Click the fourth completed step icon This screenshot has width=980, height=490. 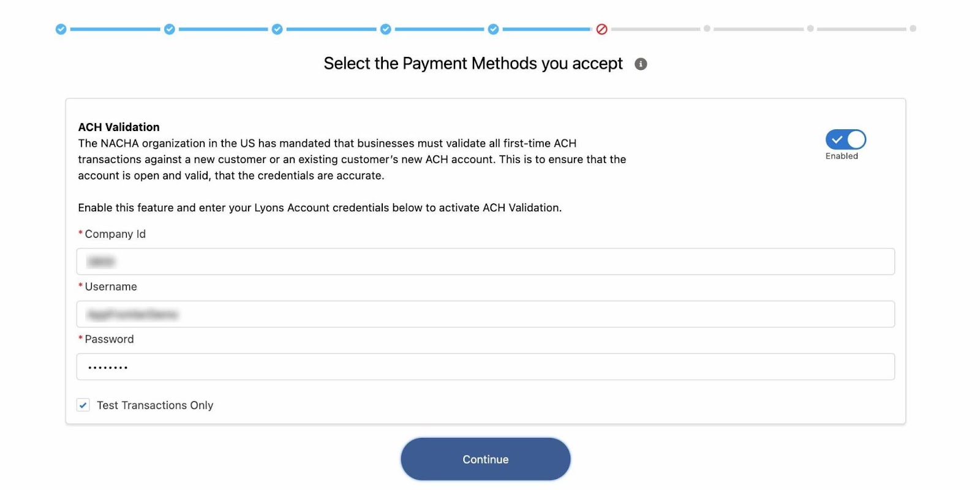tap(385, 28)
